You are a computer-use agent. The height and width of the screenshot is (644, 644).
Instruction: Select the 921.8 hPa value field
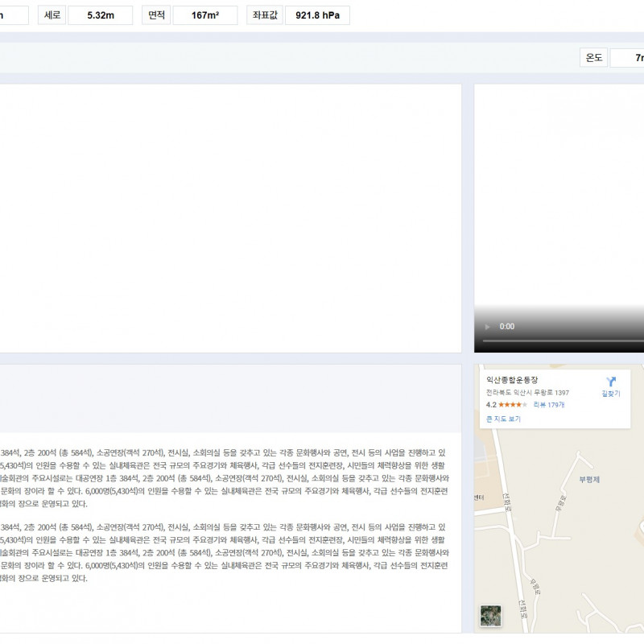pyautogui.click(x=317, y=15)
